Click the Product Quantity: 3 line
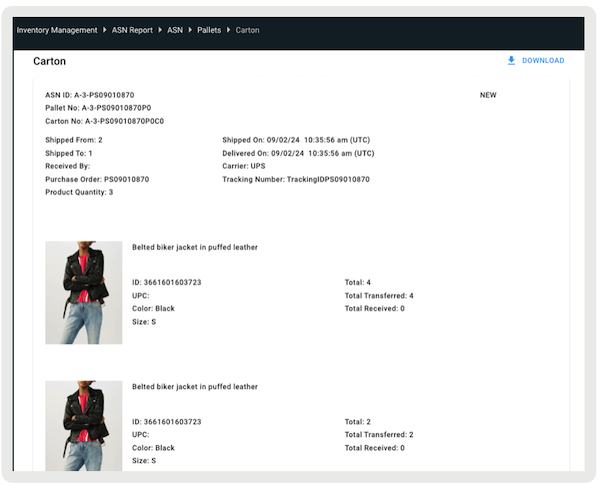 pyautogui.click(x=79, y=192)
